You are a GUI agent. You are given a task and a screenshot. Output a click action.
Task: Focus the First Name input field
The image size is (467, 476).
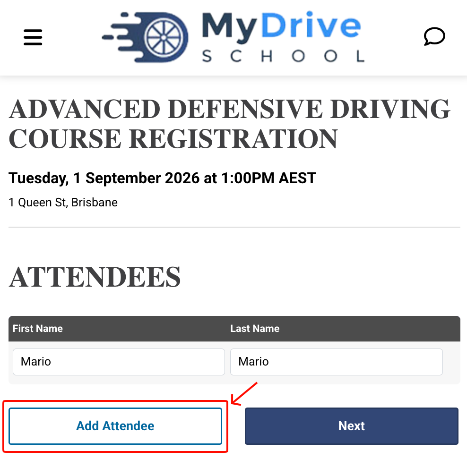(119, 362)
